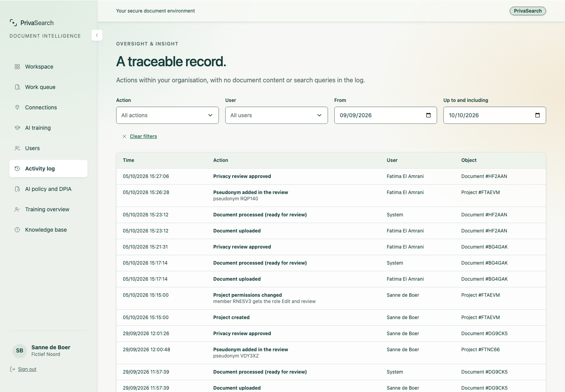This screenshot has width=565, height=392.
Task: Click the AI training graduation cap icon
Action: pyautogui.click(x=17, y=128)
